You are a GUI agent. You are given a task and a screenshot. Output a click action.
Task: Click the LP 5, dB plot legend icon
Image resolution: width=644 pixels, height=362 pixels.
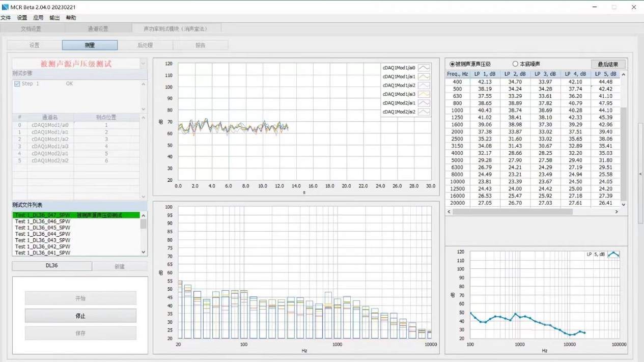[x=613, y=254]
